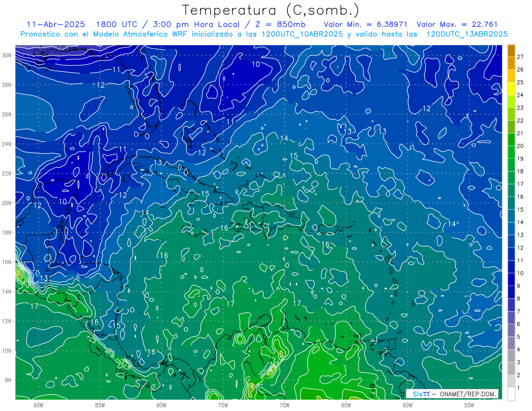
Task: Select the '1200UTC_13ABR2025' valid-until time
Action: pos(466,34)
